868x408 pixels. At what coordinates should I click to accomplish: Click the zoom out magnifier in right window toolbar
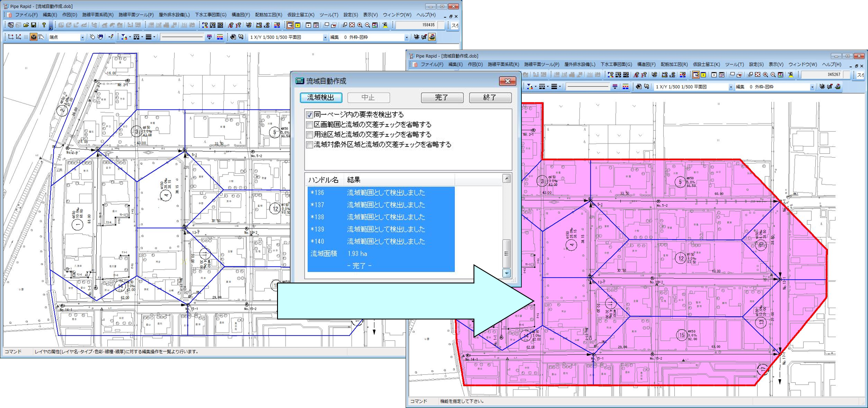(x=773, y=75)
